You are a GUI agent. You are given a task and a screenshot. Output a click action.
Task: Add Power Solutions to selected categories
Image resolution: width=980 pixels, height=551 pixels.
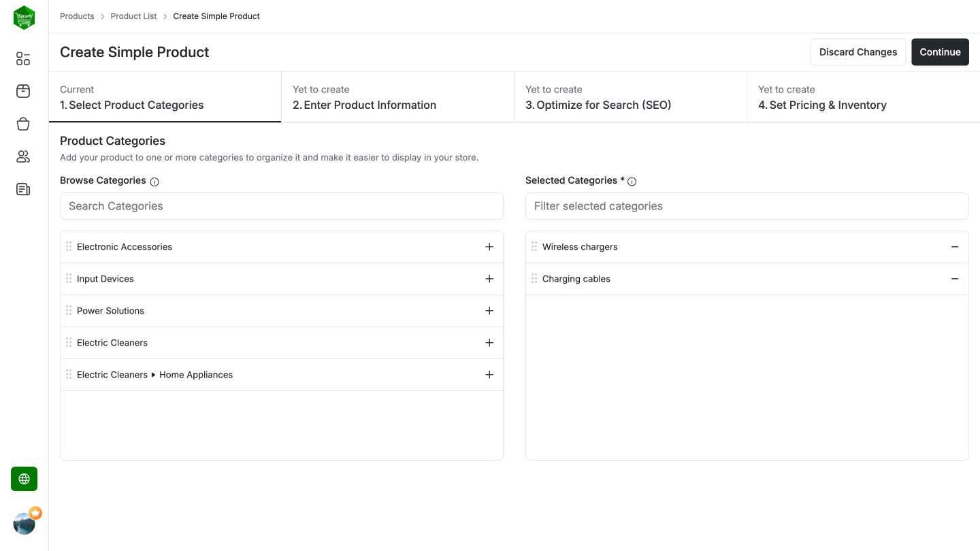[489, 310]
